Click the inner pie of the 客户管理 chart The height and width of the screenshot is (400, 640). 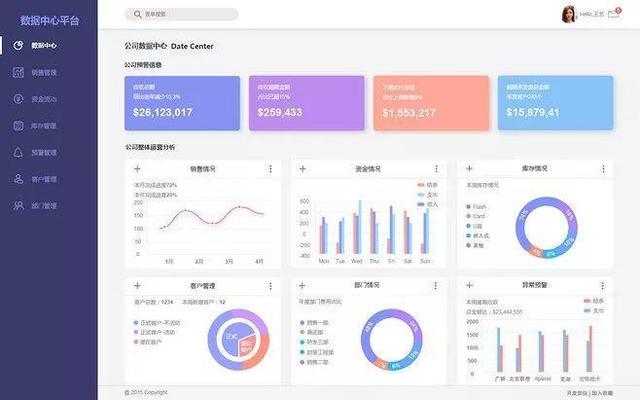pyautogui.click(x=239, y=340)
